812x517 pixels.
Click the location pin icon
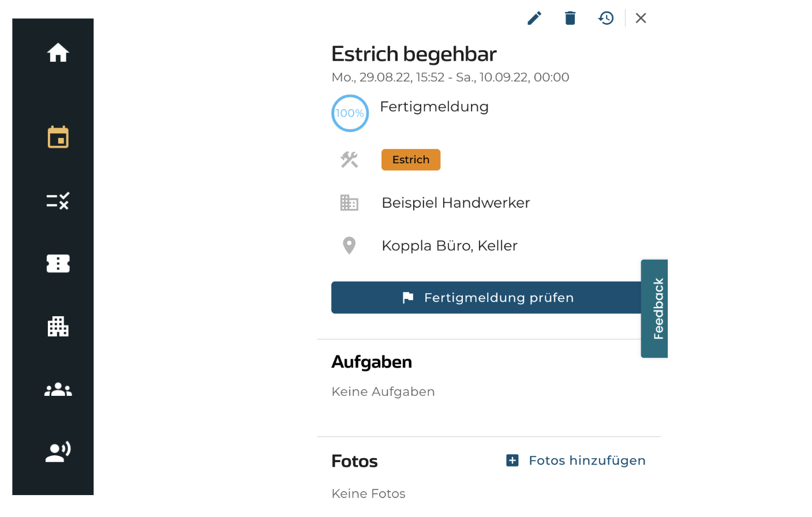[349, 246]
